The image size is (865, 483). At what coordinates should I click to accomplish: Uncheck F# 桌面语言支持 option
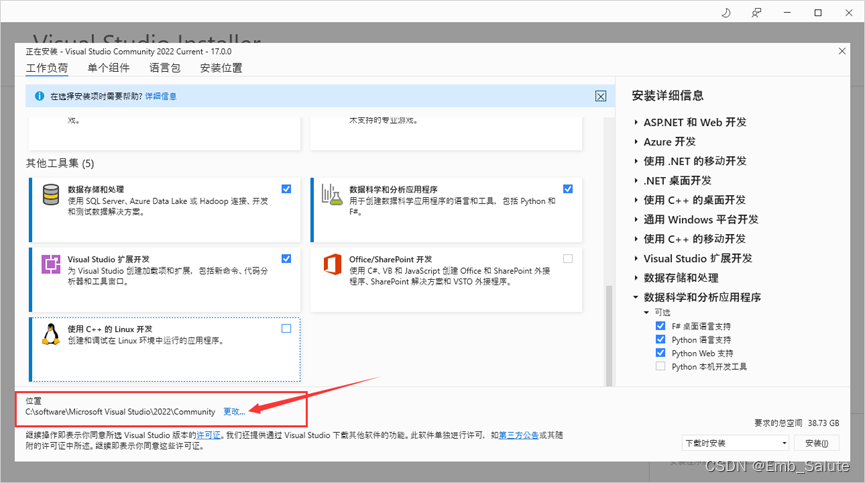[660, 326]
